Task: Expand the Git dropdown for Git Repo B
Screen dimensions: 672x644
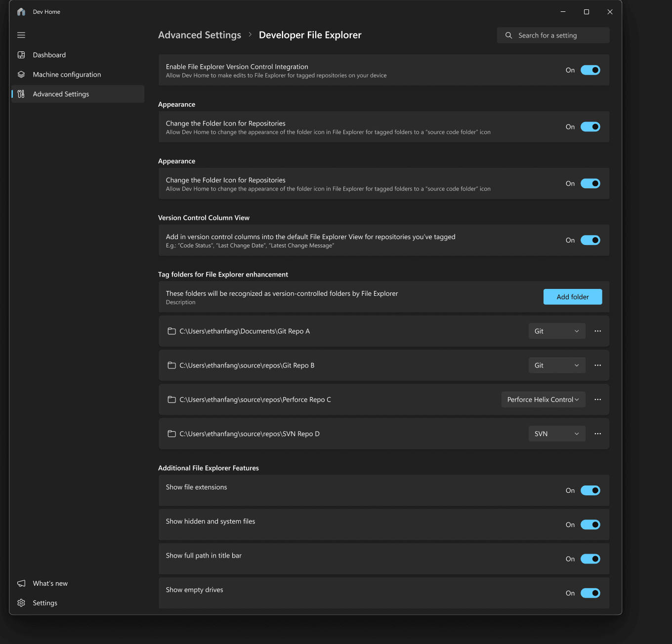Action: (x=557, y=365)
